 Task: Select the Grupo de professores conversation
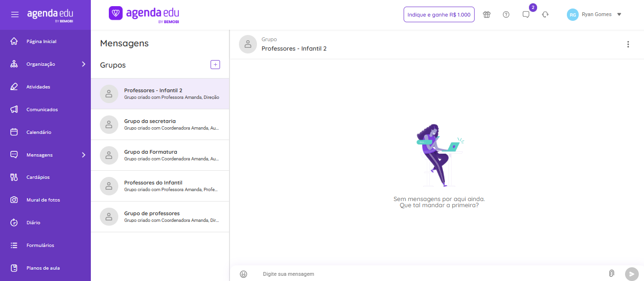tap(160, 217)
